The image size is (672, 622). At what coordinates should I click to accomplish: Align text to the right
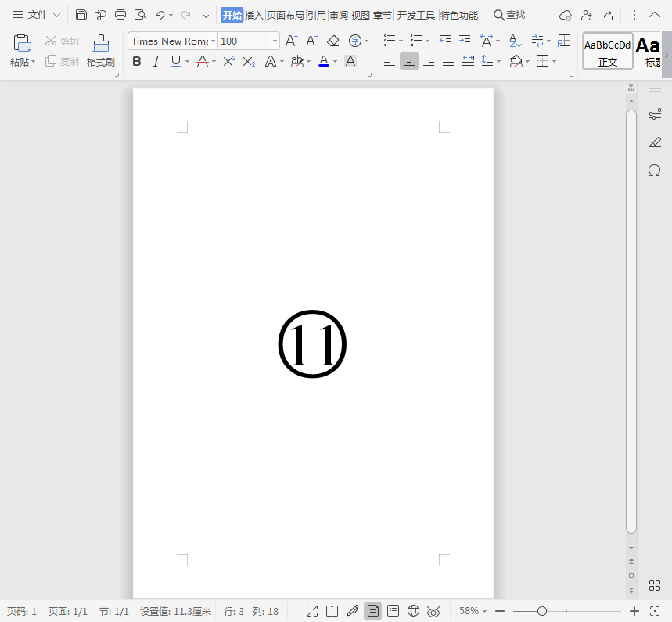429,61
